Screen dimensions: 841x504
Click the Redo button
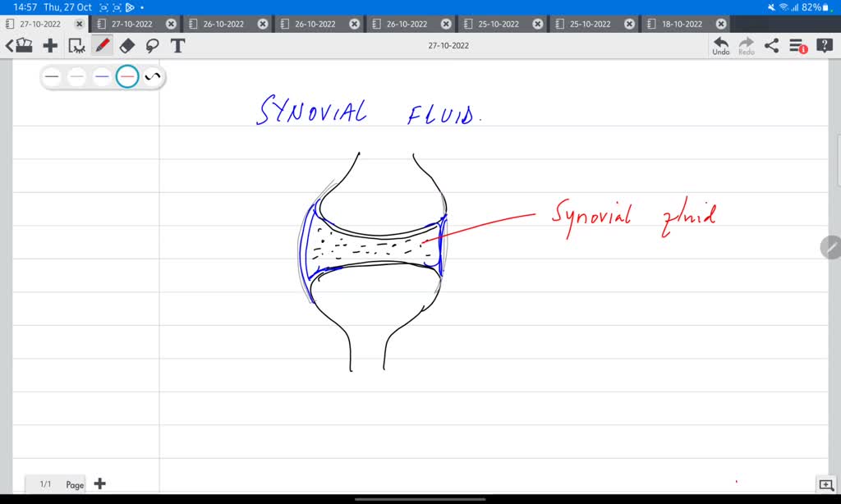[746, 45]
